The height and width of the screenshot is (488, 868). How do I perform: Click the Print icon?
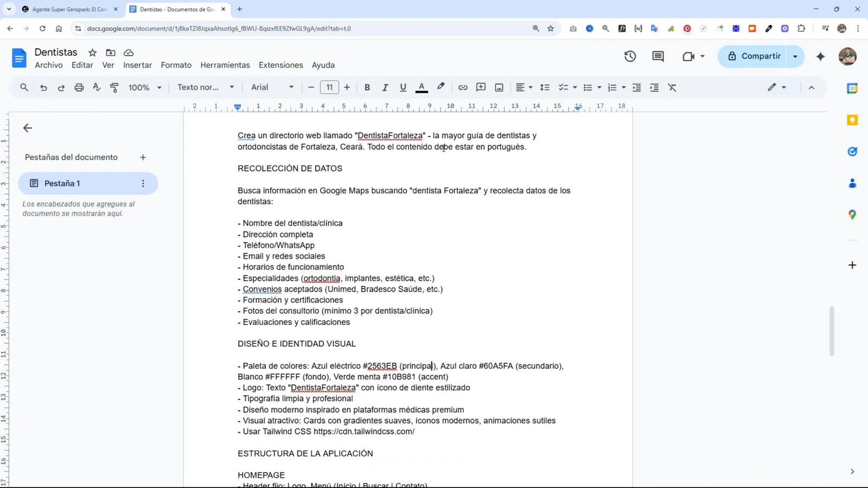coord(79,87)
